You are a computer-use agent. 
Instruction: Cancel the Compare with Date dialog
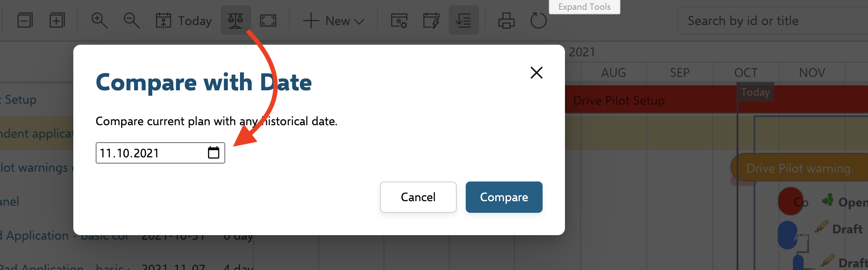click(x=418, y=197)
